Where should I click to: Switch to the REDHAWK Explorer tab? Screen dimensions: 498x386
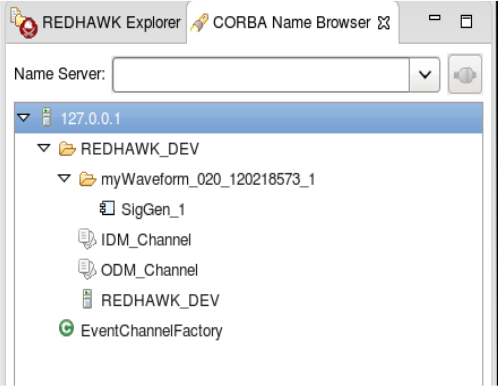[96, 22]
